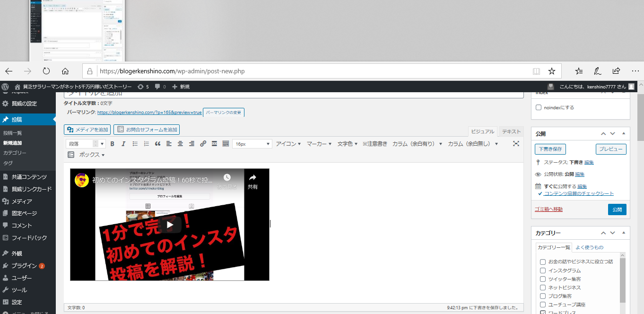Check the インスタグラム category
644x314 pixels.
point(543,270)
